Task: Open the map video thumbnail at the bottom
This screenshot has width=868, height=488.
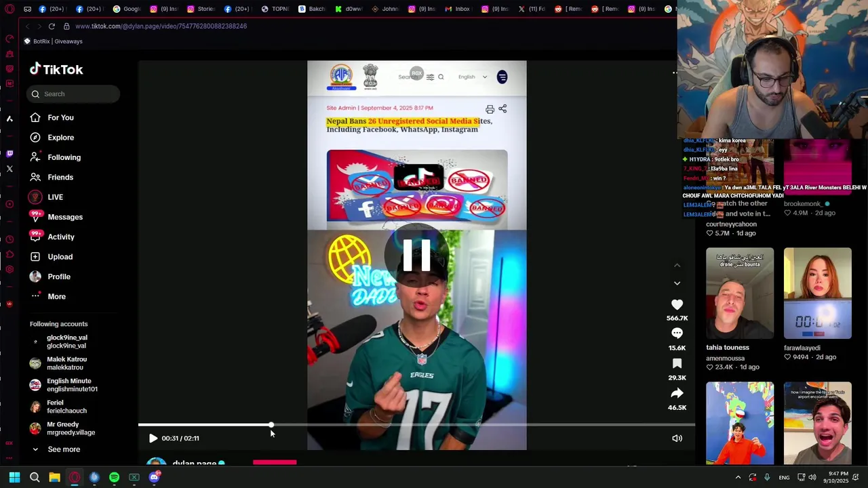Action: [x=739, y=423]
